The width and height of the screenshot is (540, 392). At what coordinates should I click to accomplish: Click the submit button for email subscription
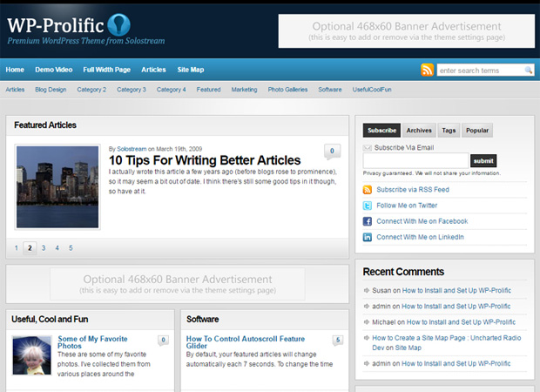pyautogui.click(x=483, y=160)
